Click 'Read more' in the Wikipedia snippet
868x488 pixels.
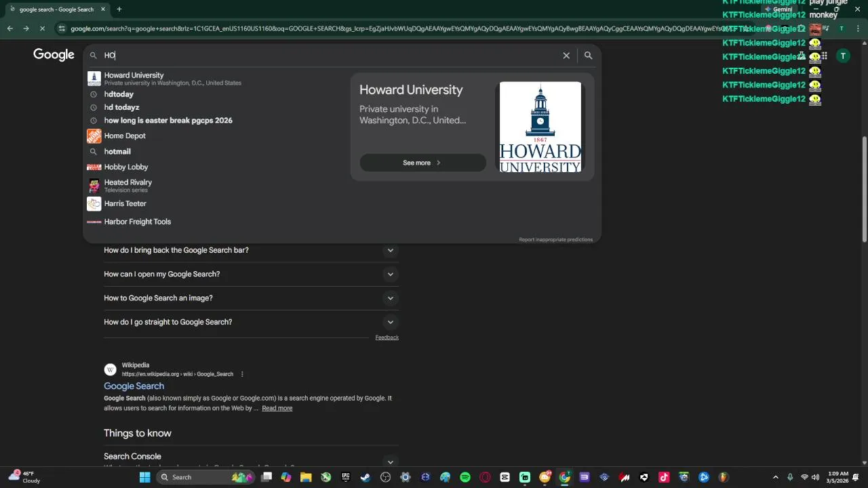pos(277,408)
